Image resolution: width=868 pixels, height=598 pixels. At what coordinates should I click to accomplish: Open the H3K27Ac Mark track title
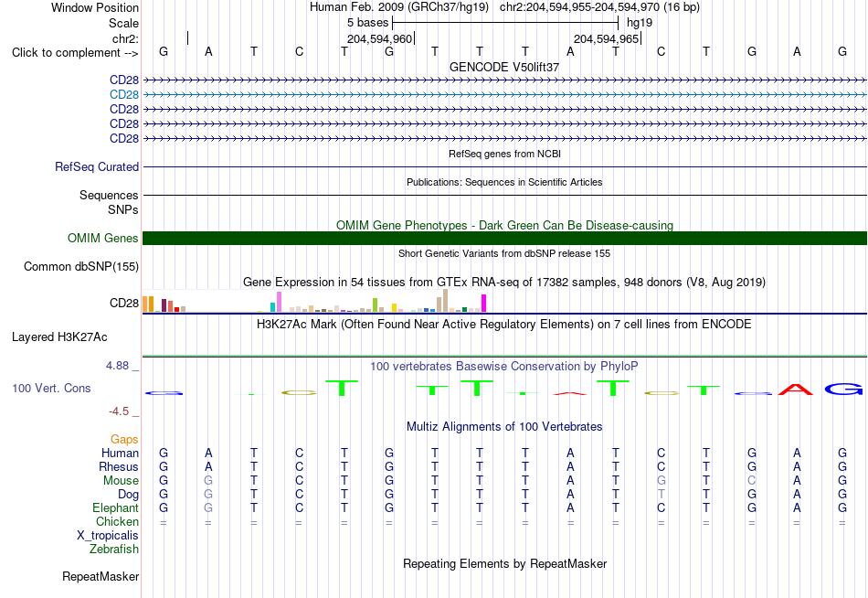coord(504,325)
